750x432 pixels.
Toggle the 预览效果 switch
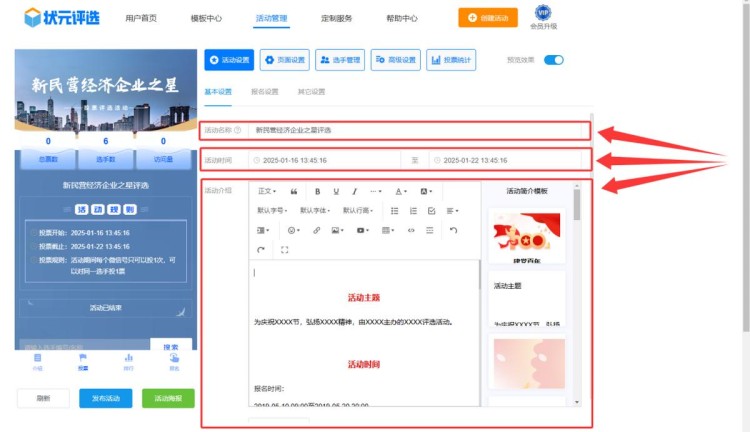(553, 60)
